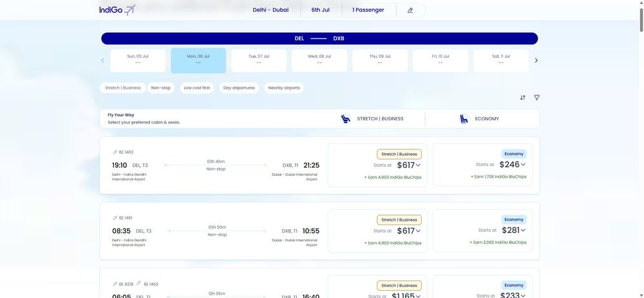The height and width of the screenshot is (298, 644).
Task: Click arrival time 10:55
Action: click(311, 231)
